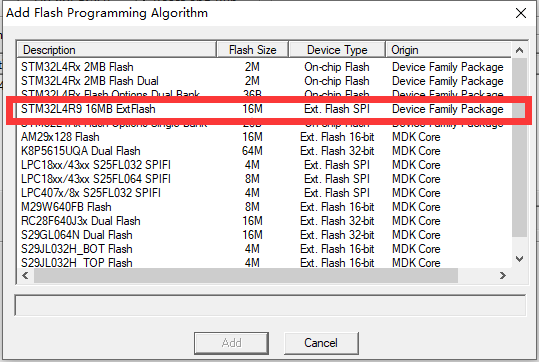Click the vertical scrollbar thumb
This screenshot has height=362, width=539.
[x=519, y=147]
